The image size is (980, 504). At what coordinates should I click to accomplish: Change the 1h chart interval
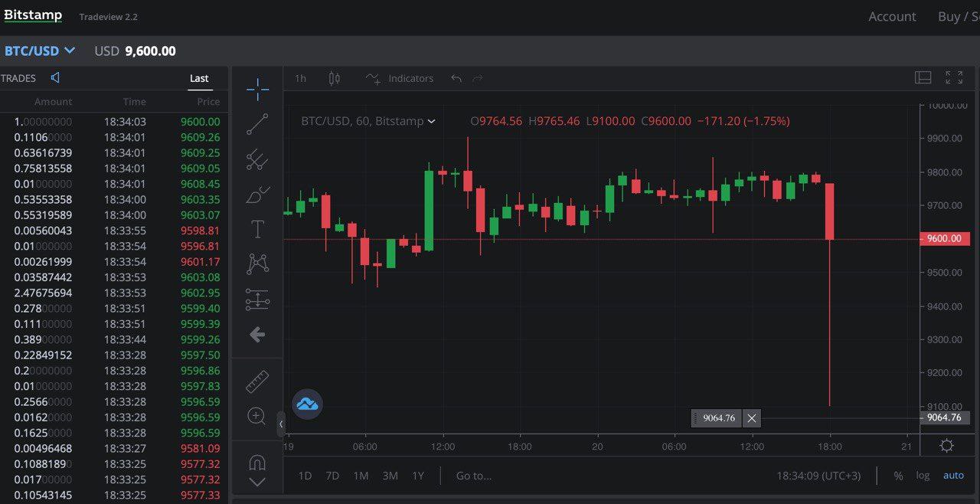coord(300,78)
